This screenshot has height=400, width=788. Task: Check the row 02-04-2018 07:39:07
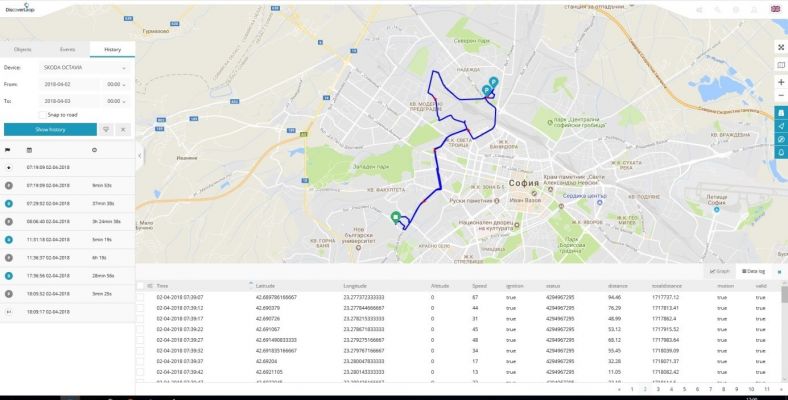tap(140, 297)
